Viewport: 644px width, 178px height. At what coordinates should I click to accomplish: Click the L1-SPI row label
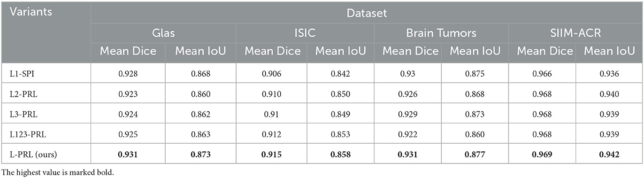click(19, 73)
